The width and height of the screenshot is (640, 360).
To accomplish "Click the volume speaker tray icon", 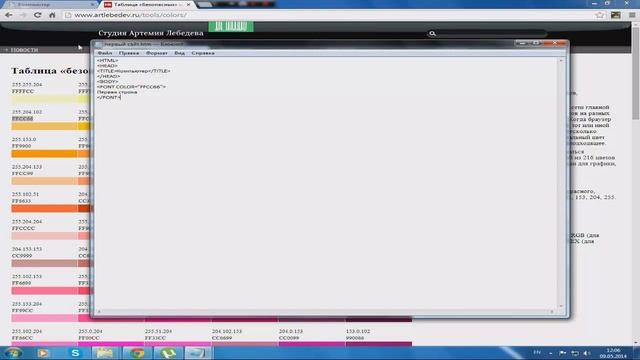I will [587, 353].
